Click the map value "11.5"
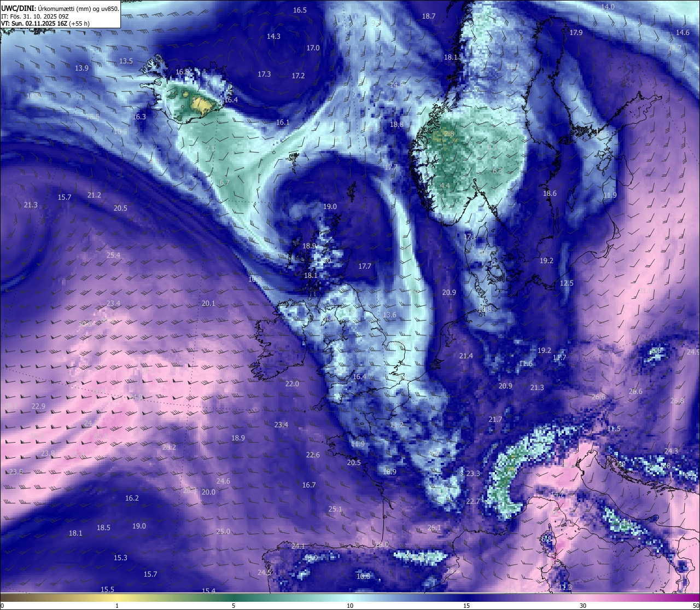 [x=614, y=429]
